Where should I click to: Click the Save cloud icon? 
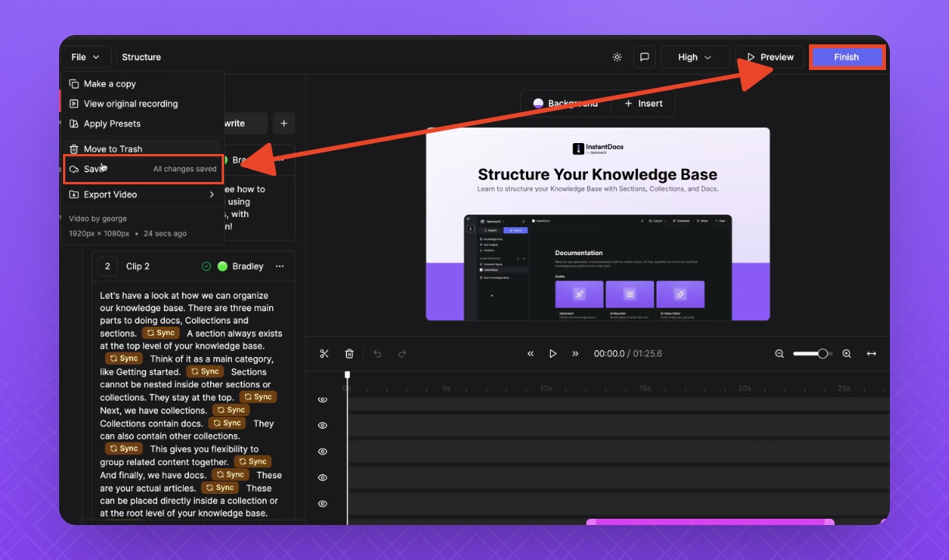tap(74, 169)
